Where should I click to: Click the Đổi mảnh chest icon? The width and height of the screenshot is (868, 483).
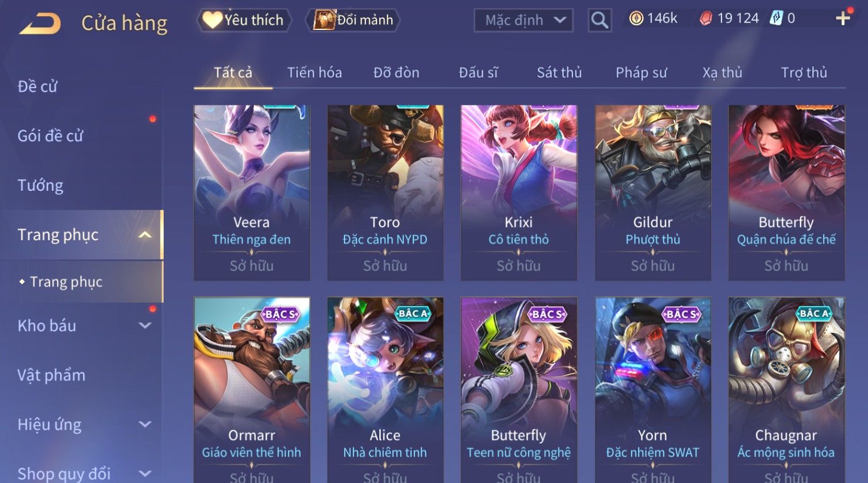324,20
